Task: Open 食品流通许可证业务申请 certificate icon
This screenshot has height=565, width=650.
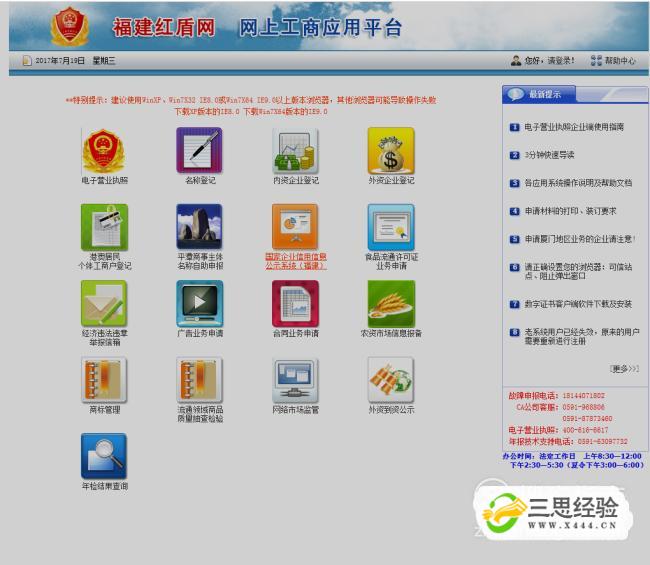Action: tap(391, 227)
